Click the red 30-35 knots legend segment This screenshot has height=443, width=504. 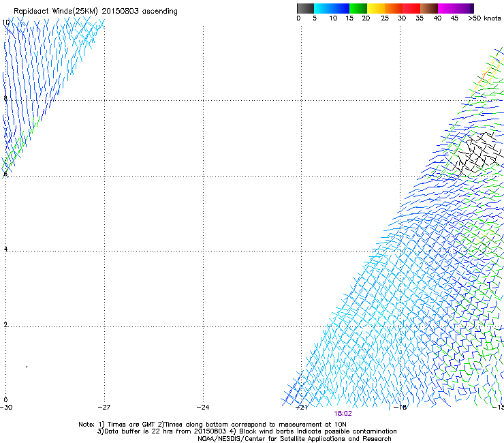pos(411,8)
